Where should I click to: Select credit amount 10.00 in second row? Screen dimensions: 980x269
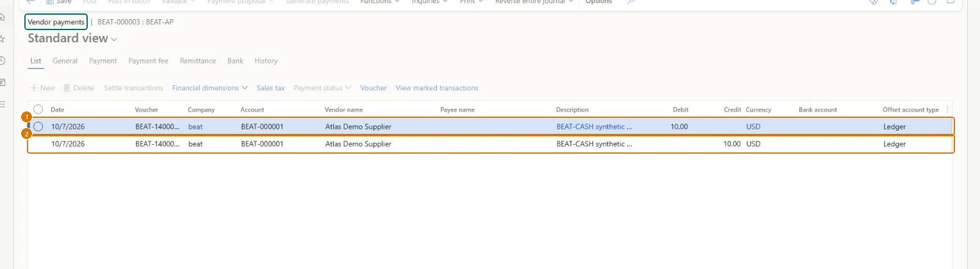point(732,144)
